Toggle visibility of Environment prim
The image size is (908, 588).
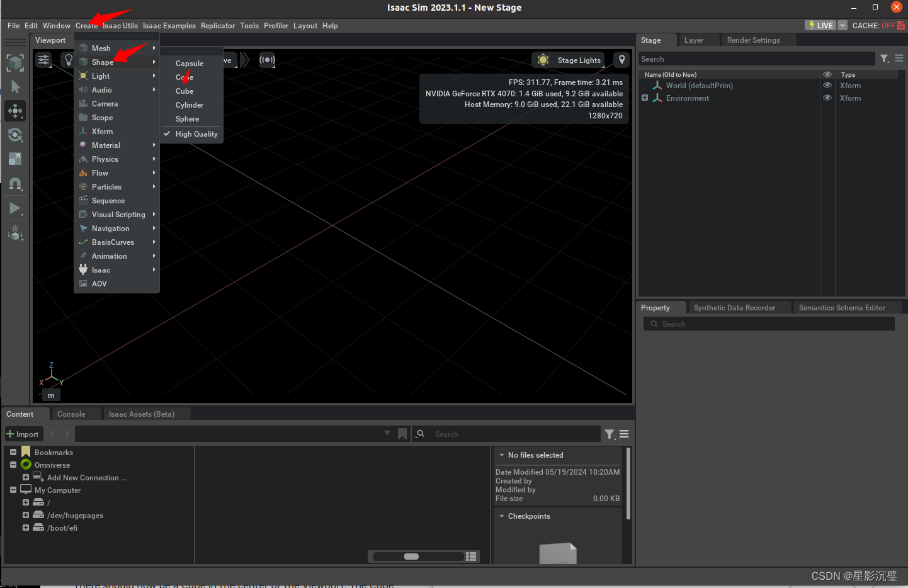coord(827,98)
